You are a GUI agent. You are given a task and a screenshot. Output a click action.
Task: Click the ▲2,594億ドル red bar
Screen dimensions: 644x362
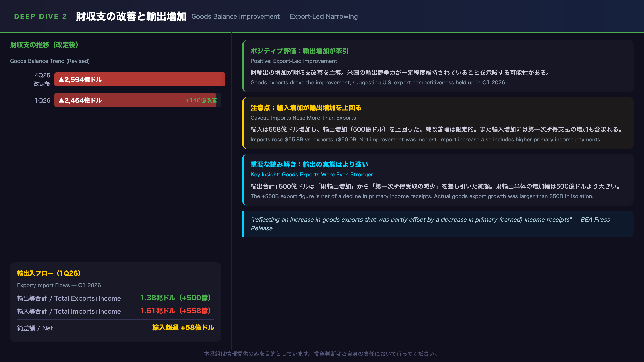click(x=140, y=79)
